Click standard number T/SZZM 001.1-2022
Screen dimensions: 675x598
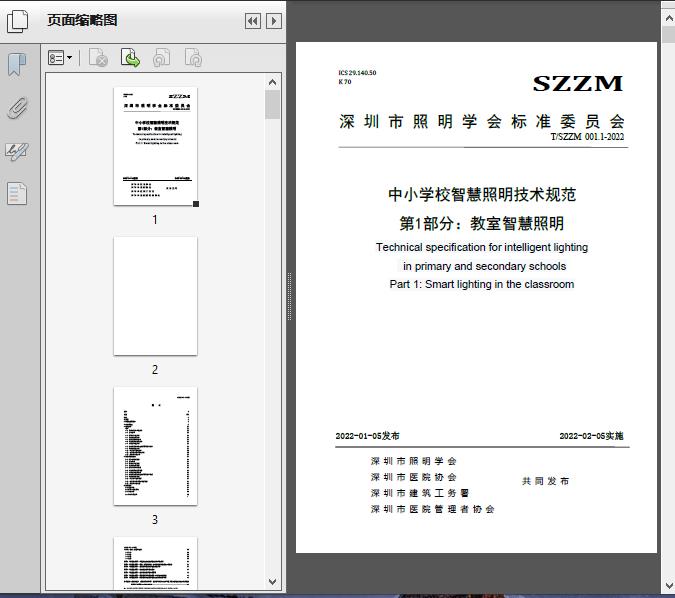click(587, 136)
